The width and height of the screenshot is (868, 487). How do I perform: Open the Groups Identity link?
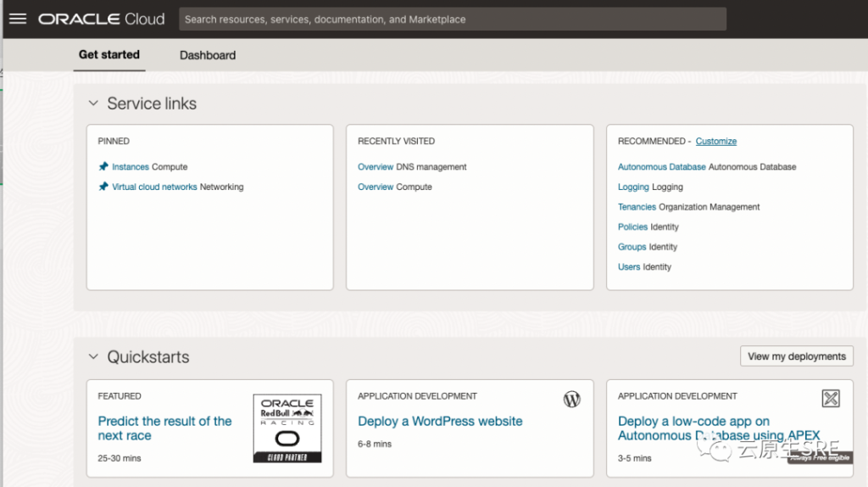pos(632,247)
